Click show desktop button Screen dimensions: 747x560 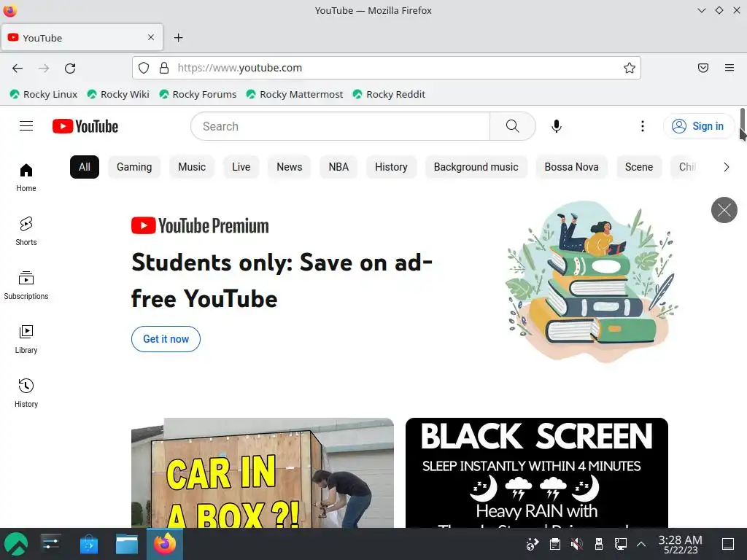[728, 544]
